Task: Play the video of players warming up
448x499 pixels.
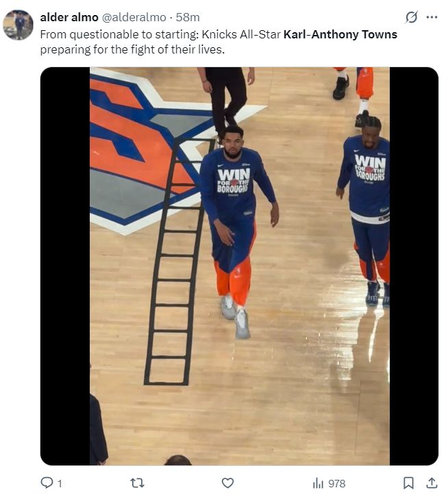Action: coord(240,266)
